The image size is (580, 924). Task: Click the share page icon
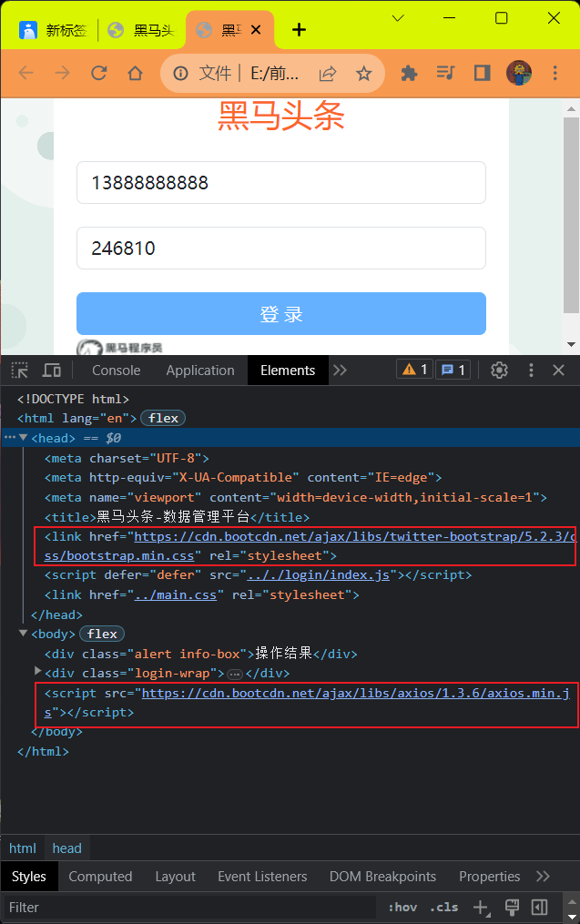[328, 73]
